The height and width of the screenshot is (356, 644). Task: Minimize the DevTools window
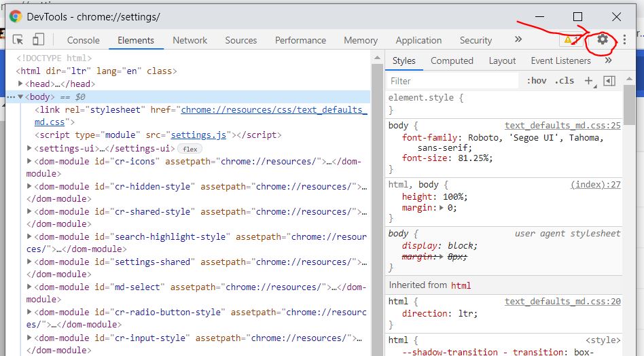click(x=539, y=16)
